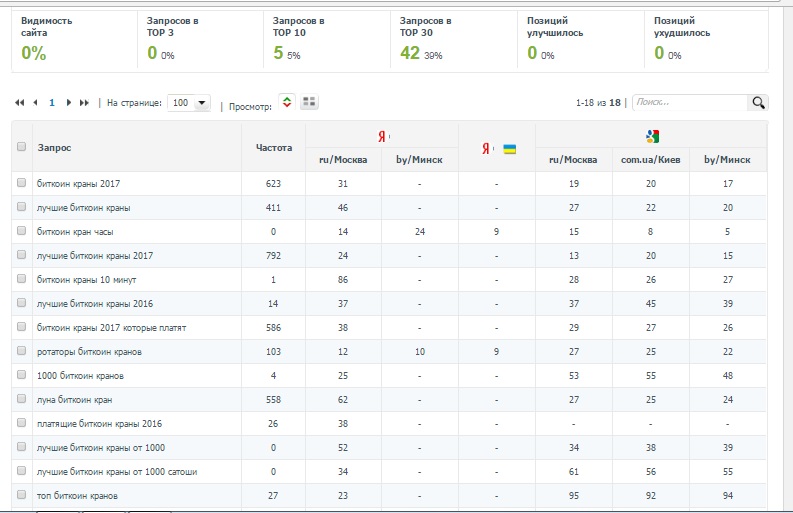Jump to last page with double-right arrows
Viewport: 793px width, 513px height.
tap(84, 103)
